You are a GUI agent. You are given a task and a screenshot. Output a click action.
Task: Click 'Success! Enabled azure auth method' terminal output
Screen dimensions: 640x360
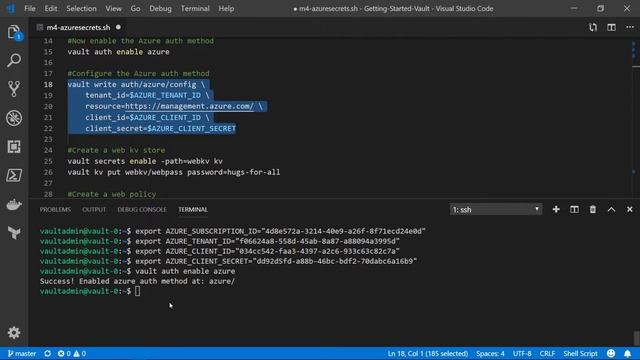pyautogui.click(x=137, y=281)
